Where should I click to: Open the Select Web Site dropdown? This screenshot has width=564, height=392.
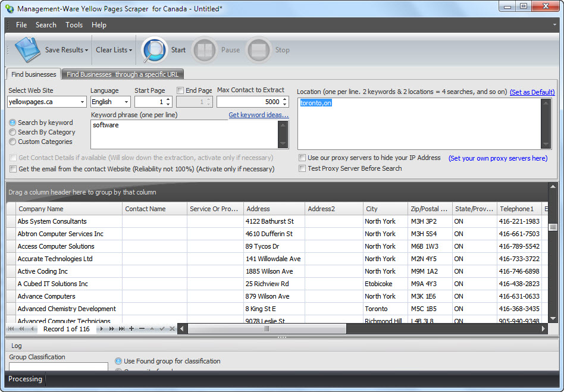82,102
